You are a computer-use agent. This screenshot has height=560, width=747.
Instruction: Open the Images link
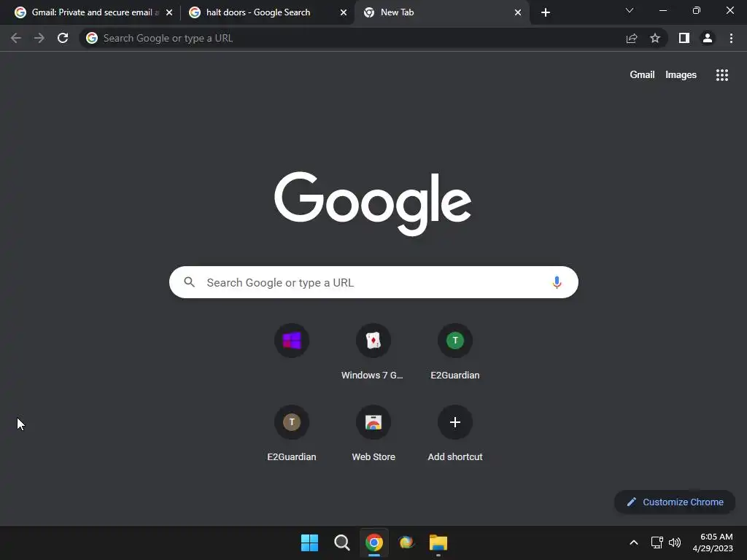pos(681,75)
